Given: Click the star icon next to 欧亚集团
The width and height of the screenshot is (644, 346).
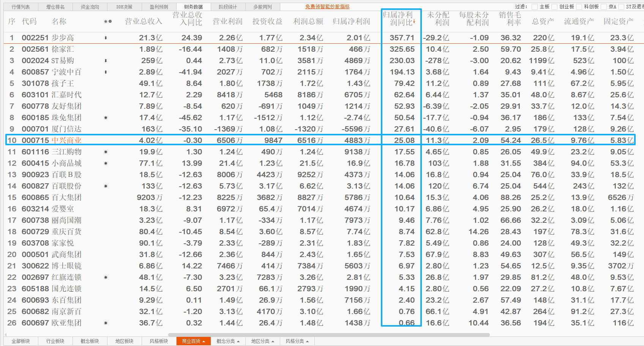Looking at the screenshot, I should pyautogui.click(x=106, y=323).
